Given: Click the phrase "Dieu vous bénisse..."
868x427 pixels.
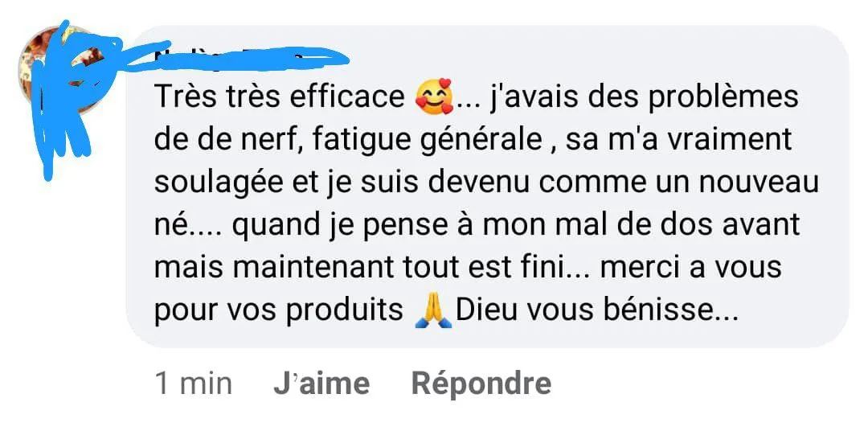Looking at the screenshot, I should click(x=596, y=310).
